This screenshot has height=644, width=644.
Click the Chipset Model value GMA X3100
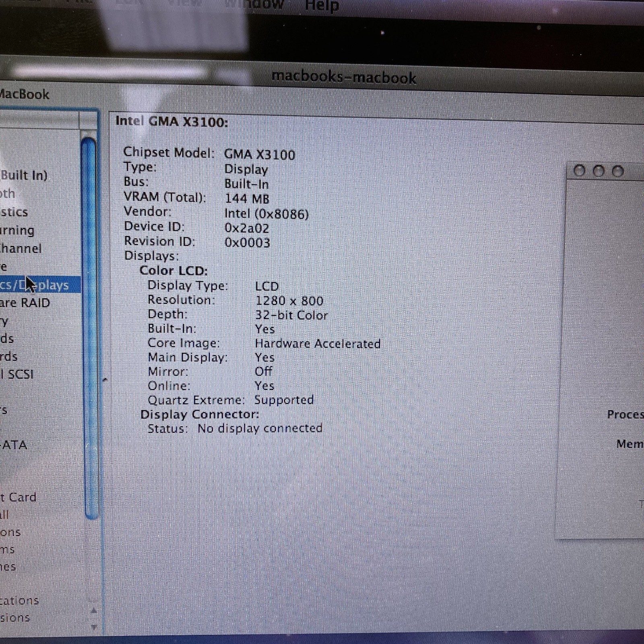click(260, 155)
